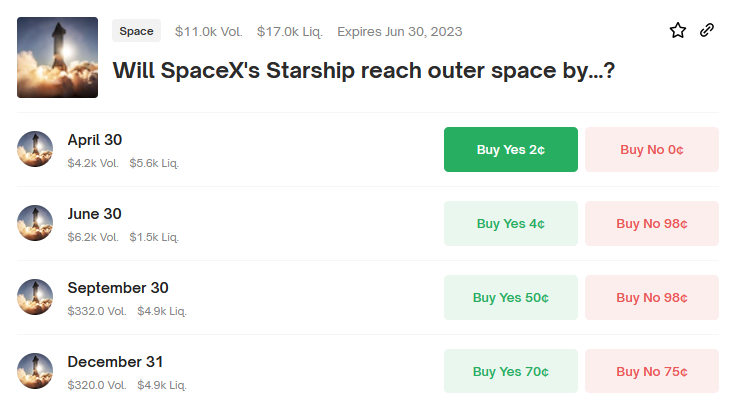Open the September 30 market row title
733x419 pixels.
click(118, 288)
